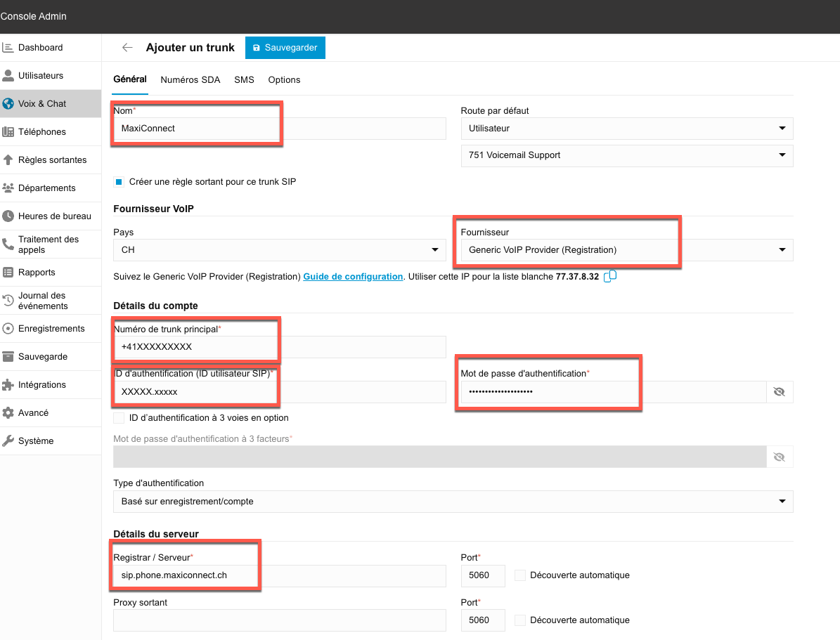
Task: Go to Utilisateurs in the sidebar
Action: 40,76
